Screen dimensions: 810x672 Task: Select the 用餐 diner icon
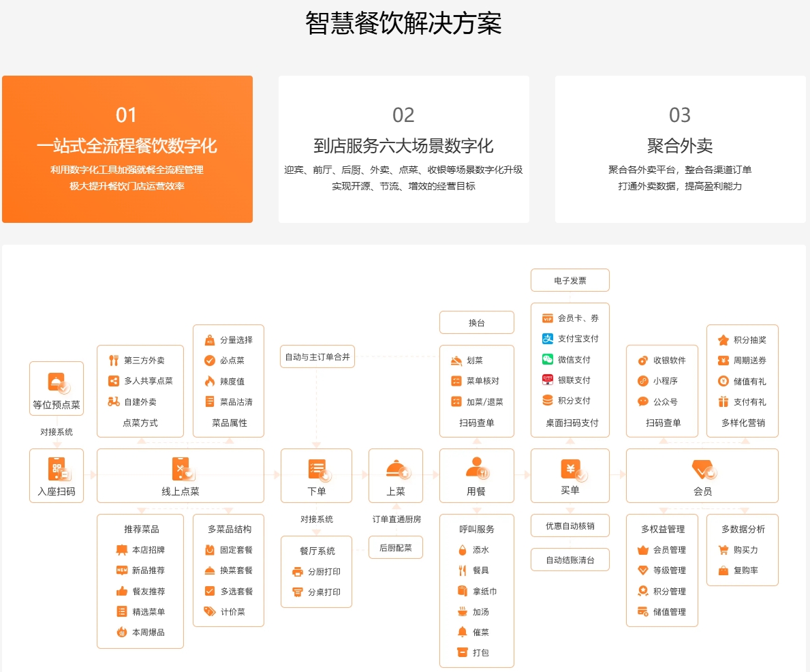point(476,468)
